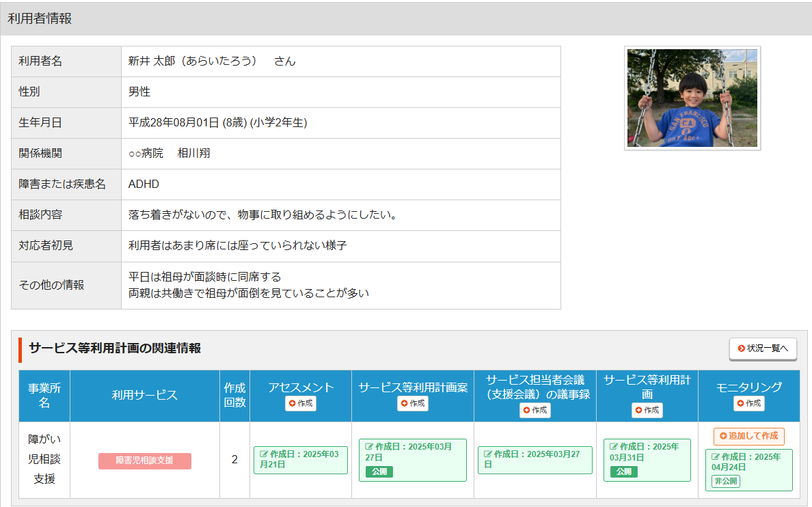Image resolution: width=812 pixels, height=507 pixels.
Task: Click 作成 button under モニタリング header
Action: (749, 403)
